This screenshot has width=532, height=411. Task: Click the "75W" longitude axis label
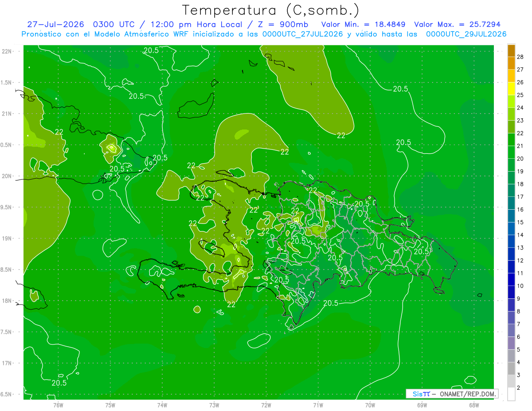[110, 405]
